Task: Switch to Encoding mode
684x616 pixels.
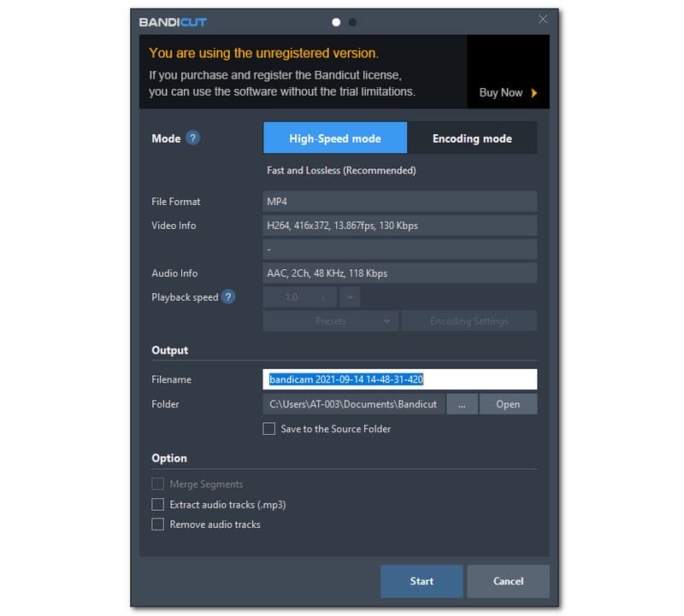Action: pos(472,138)
